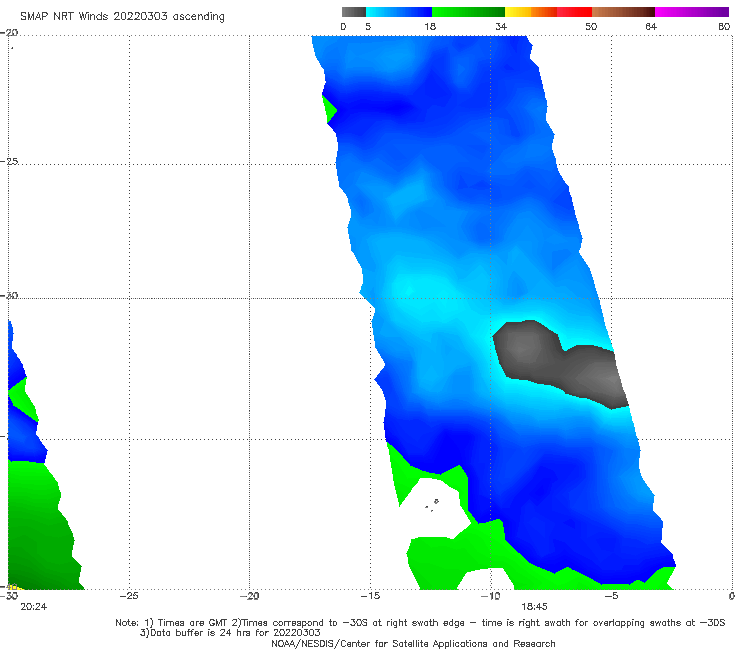
Task: Click the NOAA/NESDIS credit line
Action: click(x=413, y=643)
